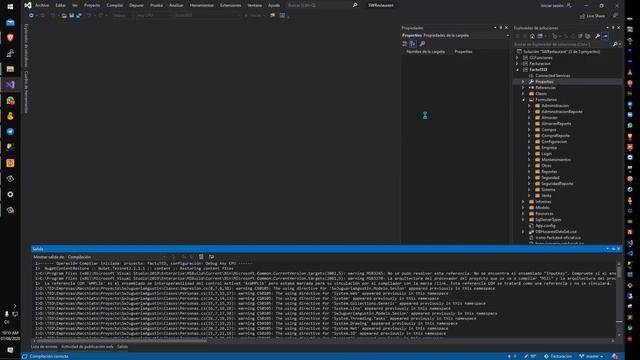The image size is (640, 360).
Task: Open the Depurar menu
Action: 136,5
